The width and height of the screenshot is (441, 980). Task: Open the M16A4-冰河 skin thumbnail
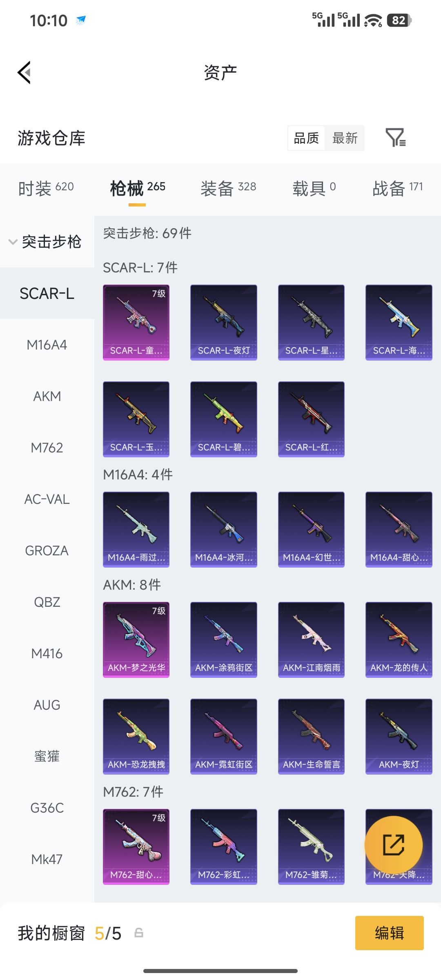(x=224, y=529)
